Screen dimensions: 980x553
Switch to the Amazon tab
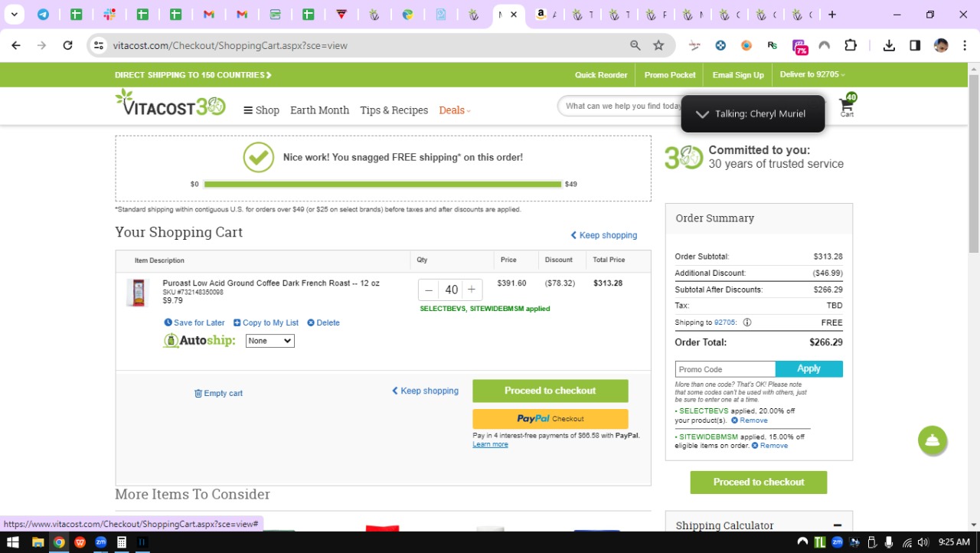[x=546, y=15]
